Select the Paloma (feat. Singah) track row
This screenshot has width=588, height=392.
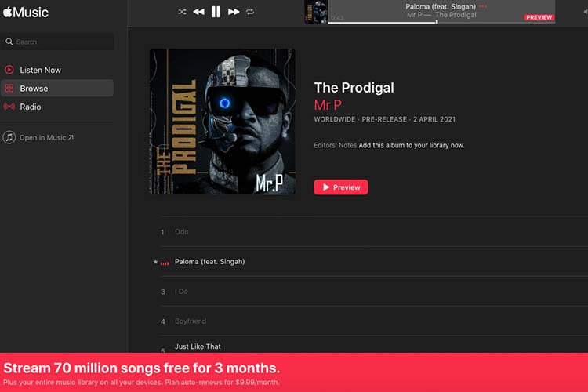point(374,261)
